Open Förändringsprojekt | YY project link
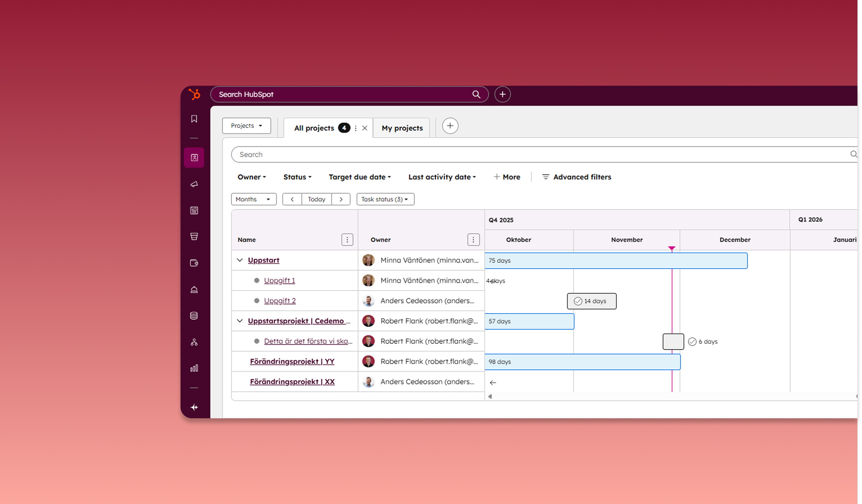The image size is (862, 504). [x=292, y=361]
